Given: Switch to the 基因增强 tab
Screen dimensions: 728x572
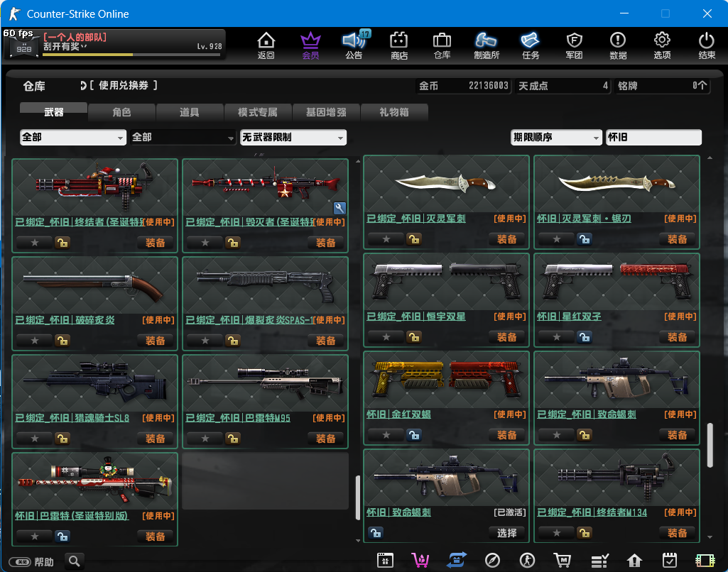Looking at the screenshot, I should pyautogui.click(x=326, y=112).
